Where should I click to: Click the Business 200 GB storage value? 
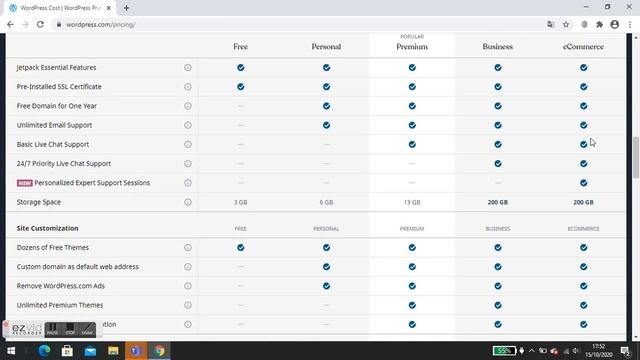(x=498, y=202)
